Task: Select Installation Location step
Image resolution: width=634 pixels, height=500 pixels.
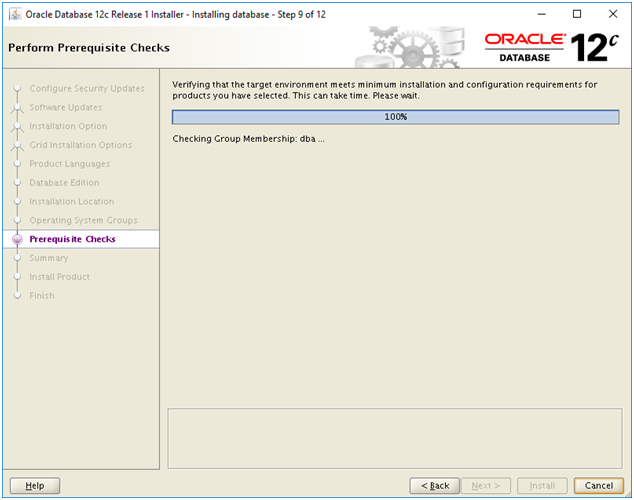Action: coord(72,201)
